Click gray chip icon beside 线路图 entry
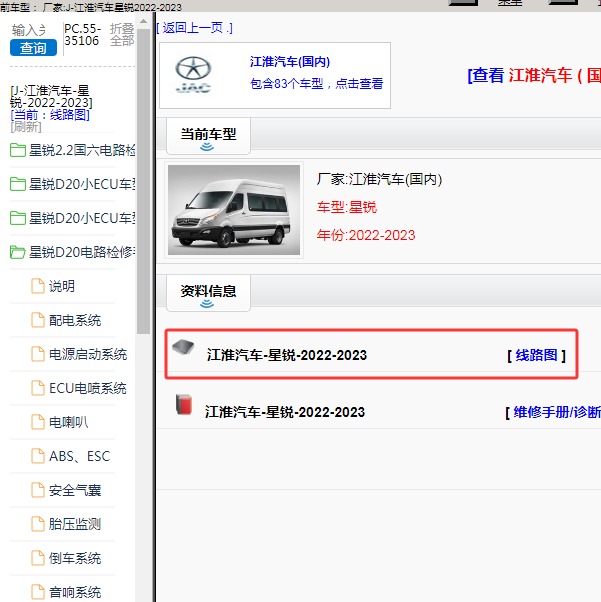601x602 pixels. [183, 347]
